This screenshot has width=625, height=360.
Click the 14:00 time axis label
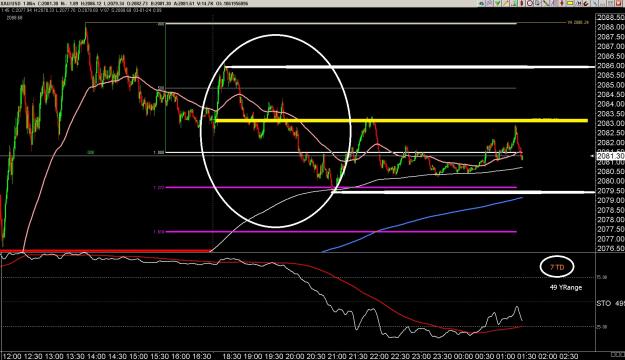tap(96, 356)
